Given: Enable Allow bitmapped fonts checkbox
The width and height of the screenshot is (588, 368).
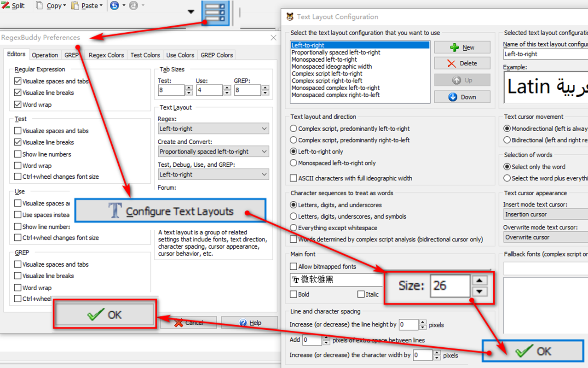Looking at the screenshot, I should pyautogui.click(x=294, y=267).
